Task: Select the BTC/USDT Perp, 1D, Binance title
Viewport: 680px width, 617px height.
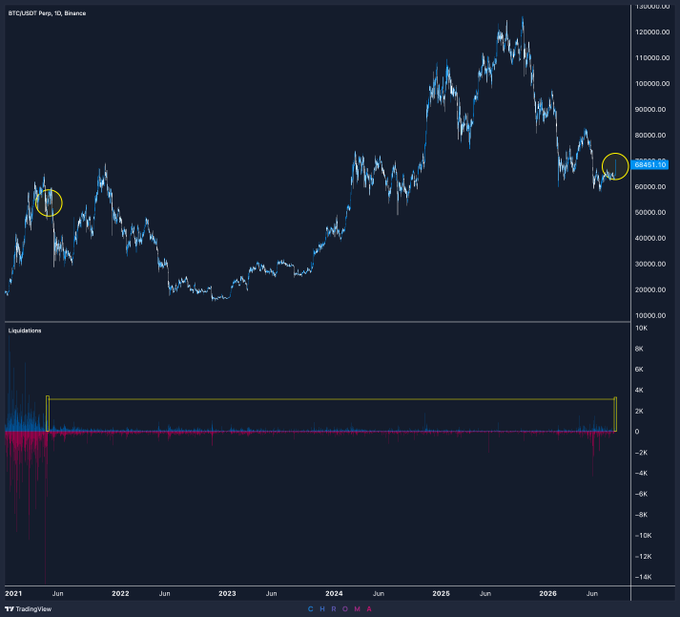Action: click(47, 13)
